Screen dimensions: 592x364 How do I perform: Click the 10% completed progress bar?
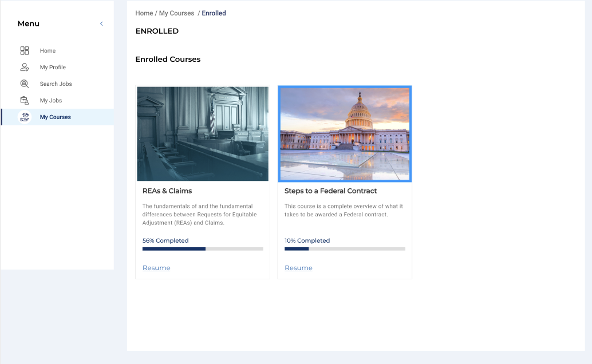click(345, 249)
